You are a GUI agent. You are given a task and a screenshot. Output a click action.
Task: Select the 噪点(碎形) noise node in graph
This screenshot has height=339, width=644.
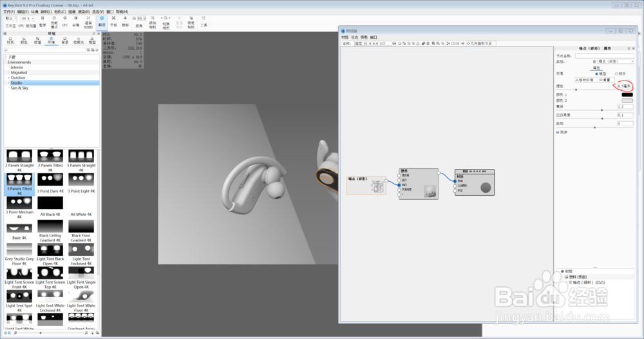pos(366,186)
